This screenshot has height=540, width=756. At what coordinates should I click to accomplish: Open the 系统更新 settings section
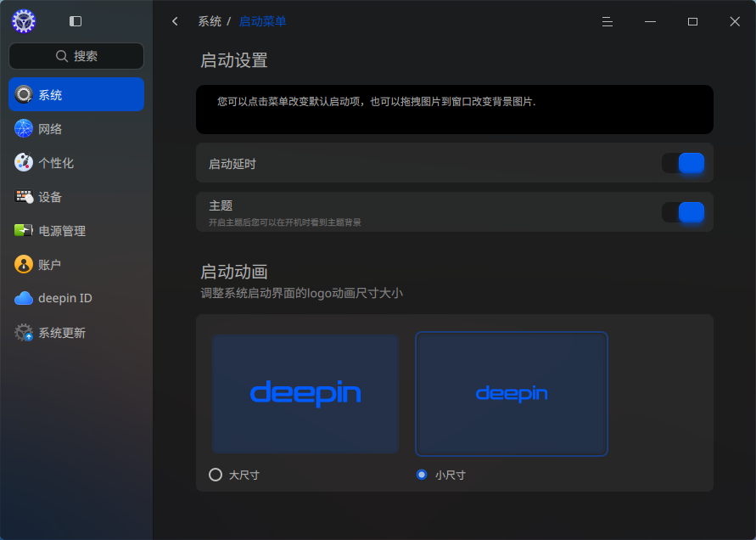76,333
